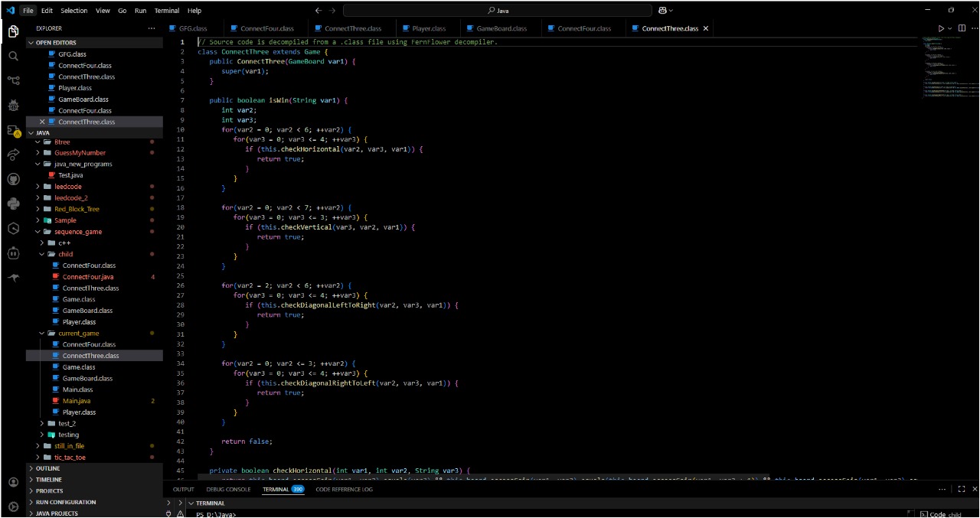Open the Copilot chat icon in title bar

tap(661, 11)
